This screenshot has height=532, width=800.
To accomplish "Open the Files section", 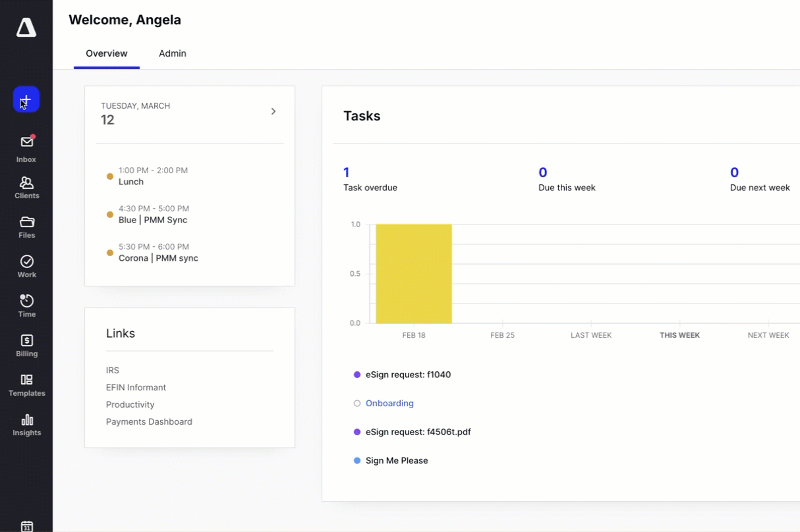I will pyautogui.click(x=26, y=227).
